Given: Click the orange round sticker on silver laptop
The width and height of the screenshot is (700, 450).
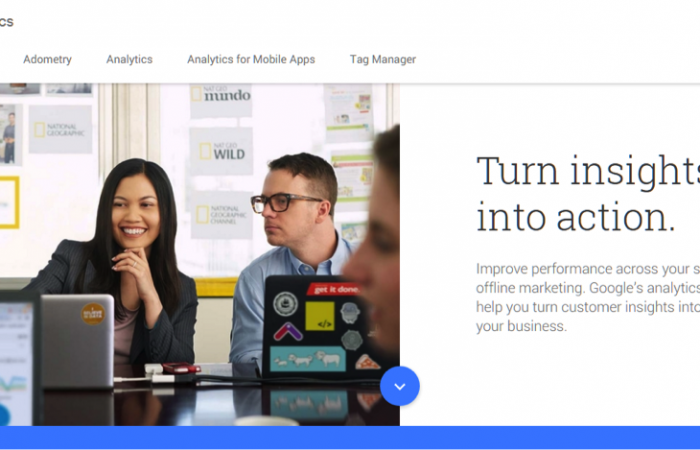Looking at the screenshot, I should [x=93, y=314].
